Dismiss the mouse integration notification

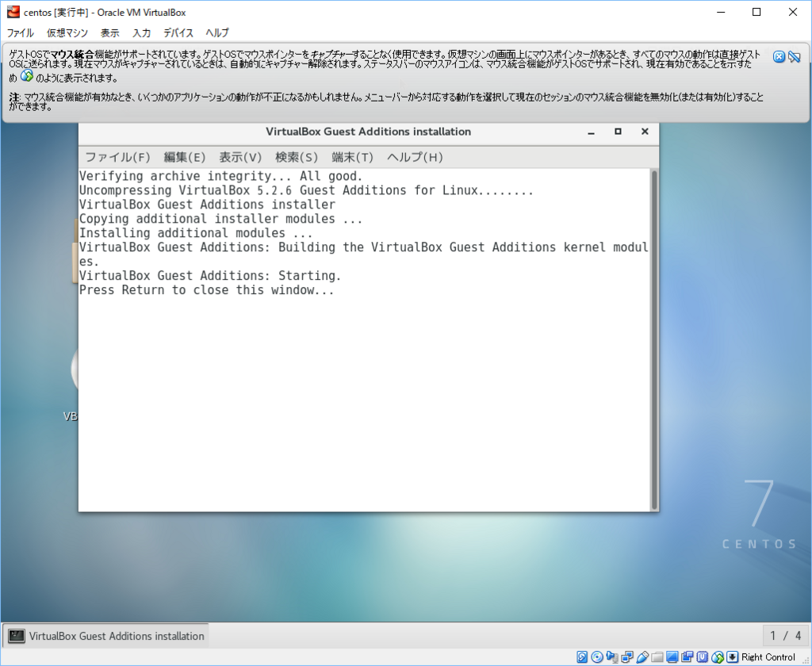[779, 57]
